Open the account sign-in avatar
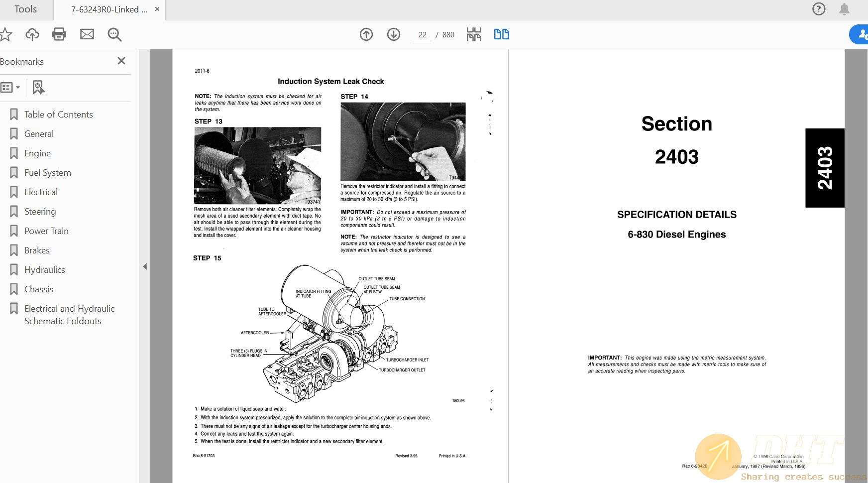The height and width of the screenshot is (483, 868). coord(862,34)
